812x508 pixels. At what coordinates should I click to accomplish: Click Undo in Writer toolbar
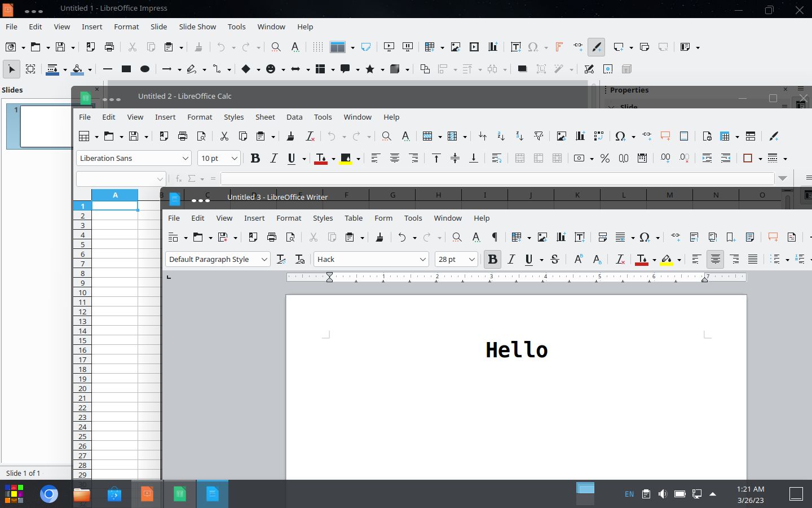(x=402, y=237)
